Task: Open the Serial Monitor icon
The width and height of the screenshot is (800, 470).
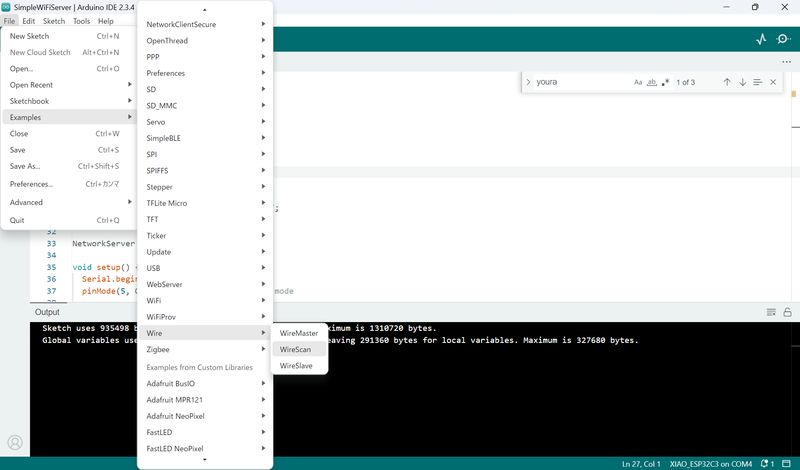Action: (783, 39)
